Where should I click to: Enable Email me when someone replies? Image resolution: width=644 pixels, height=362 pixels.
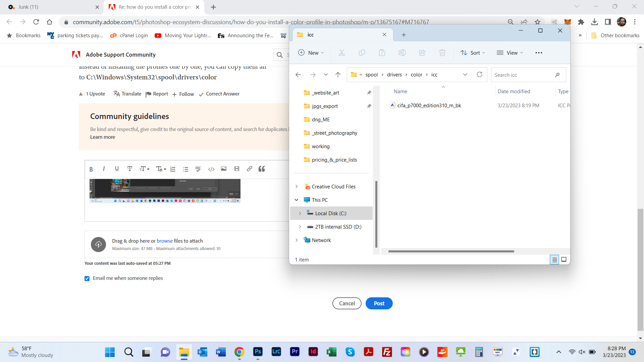click(x=87, y=279)
